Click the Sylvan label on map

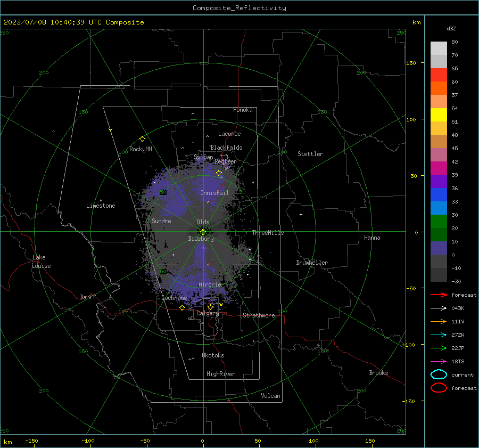203,157
